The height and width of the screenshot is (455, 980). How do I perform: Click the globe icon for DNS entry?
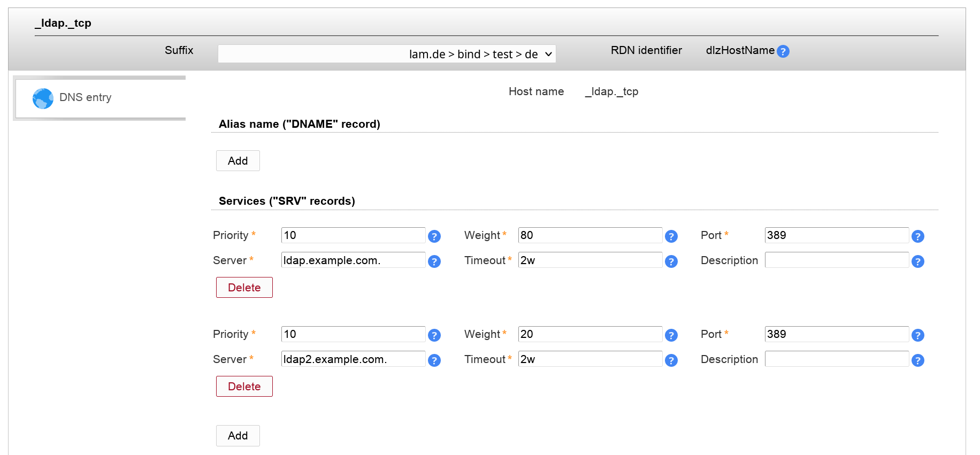click(x=43, y=98)
